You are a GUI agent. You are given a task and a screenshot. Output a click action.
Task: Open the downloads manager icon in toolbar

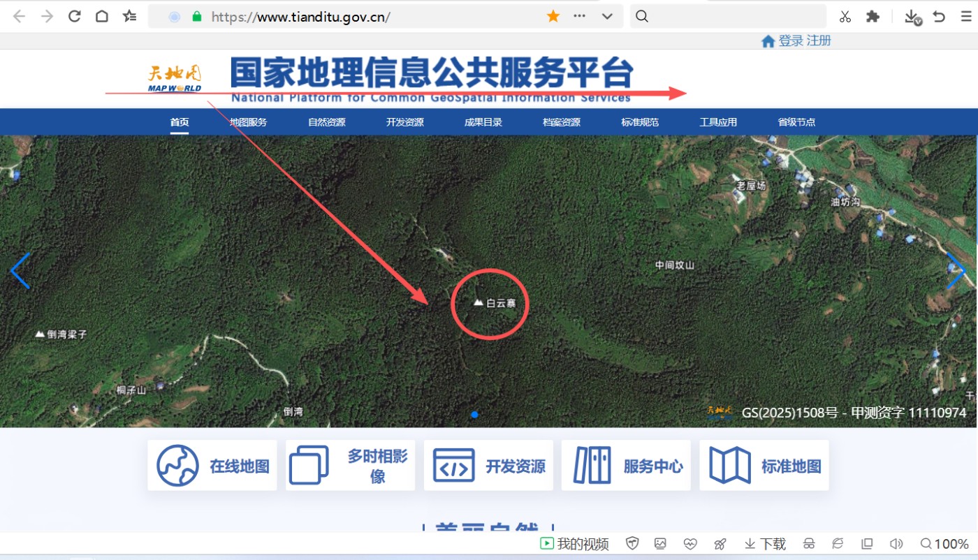912,17
